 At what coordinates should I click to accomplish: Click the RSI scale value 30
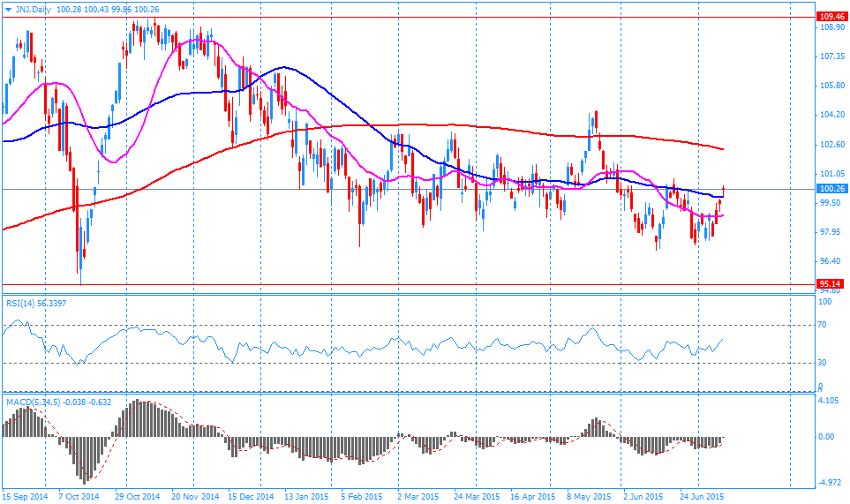(x=822, y=363)
